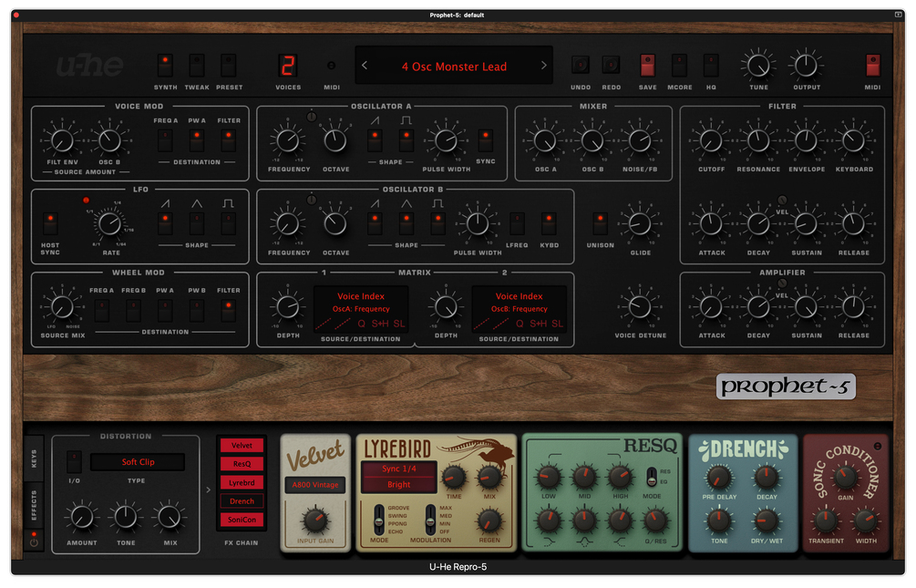Image resolution: width=916 pixels, height=588 pixels.
Task: Switch to the Preset page
Action: pos(229,65)
